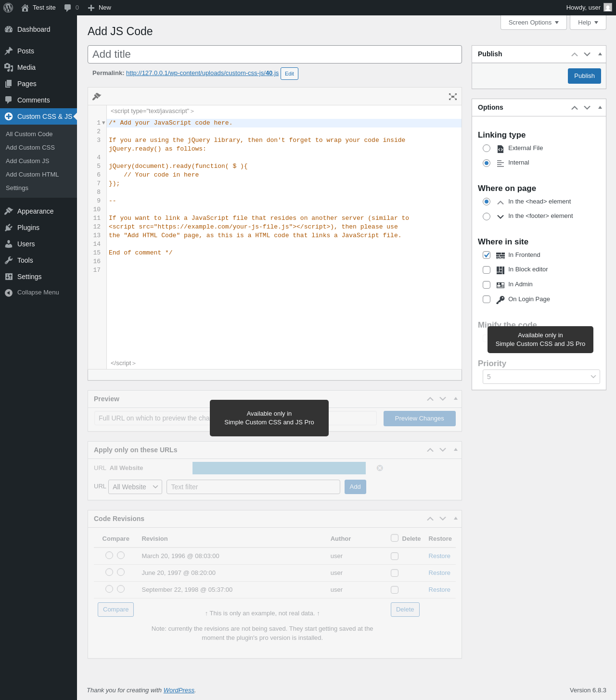Click the blue Publish button
The image size is (616, 700).
tap(584, 76)
